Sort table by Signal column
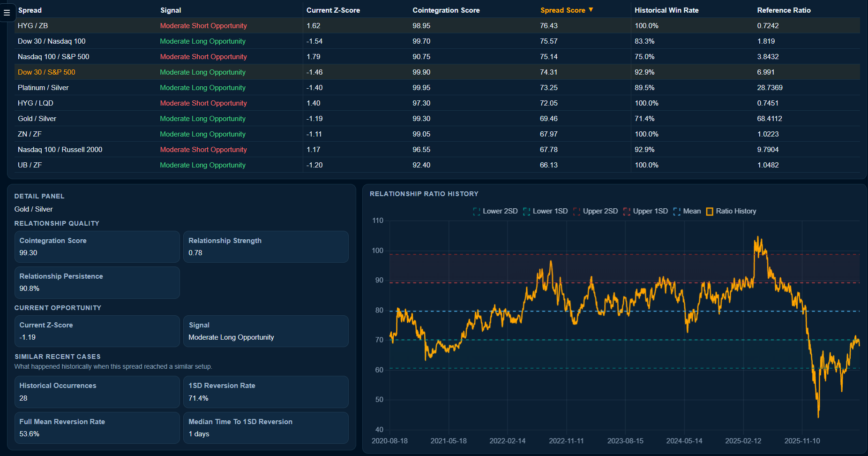Viewport: 868px width, 456px height. (171, 10)
